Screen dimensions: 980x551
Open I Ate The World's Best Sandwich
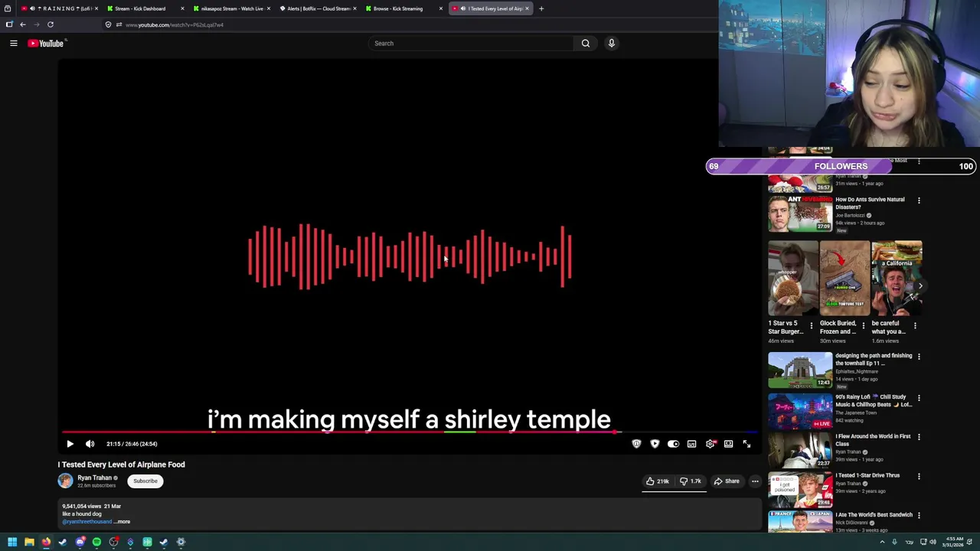pyautogui.click(x=800, y=521)
